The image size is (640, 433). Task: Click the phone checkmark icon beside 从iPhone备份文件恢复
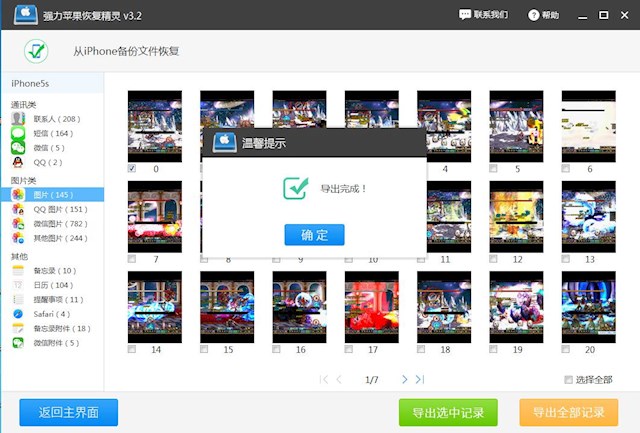click(36, 51)
